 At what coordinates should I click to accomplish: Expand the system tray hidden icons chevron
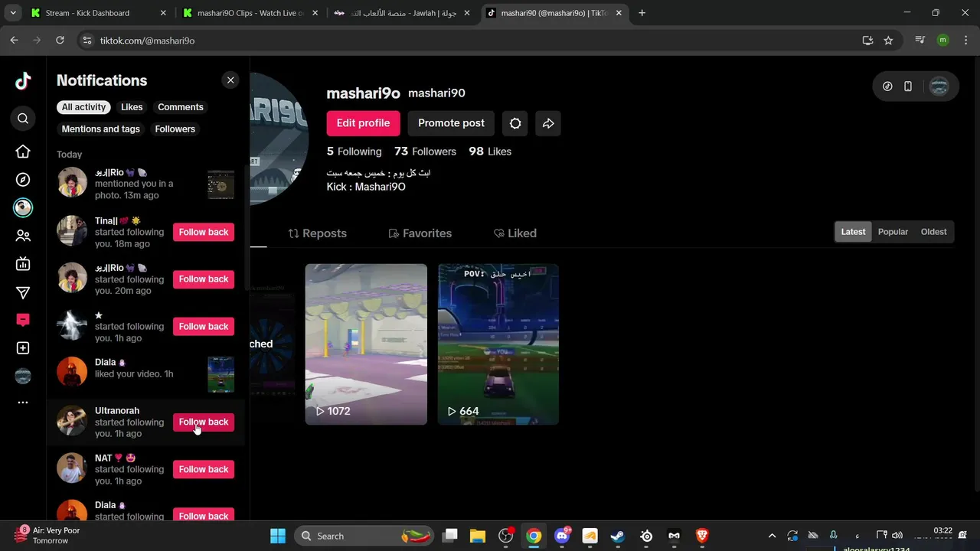click(772, 536)
